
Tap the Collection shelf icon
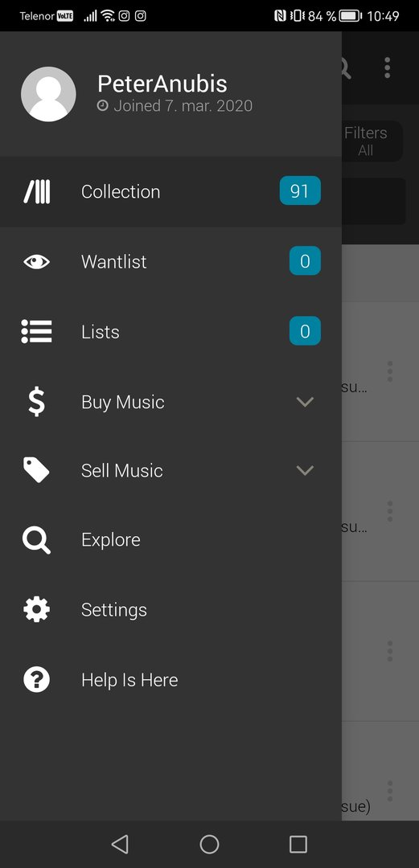pyautogui.click(x=36, y=191)
